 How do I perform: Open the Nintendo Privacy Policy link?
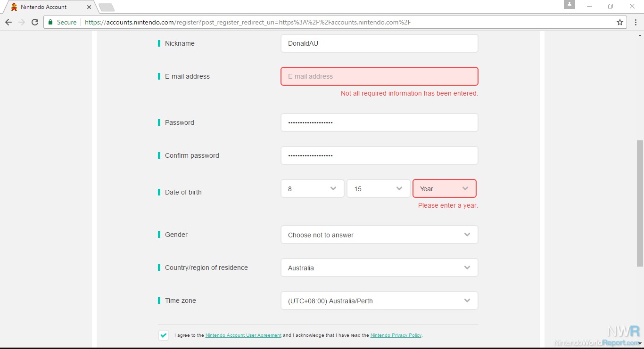click(x=396, y=335)
